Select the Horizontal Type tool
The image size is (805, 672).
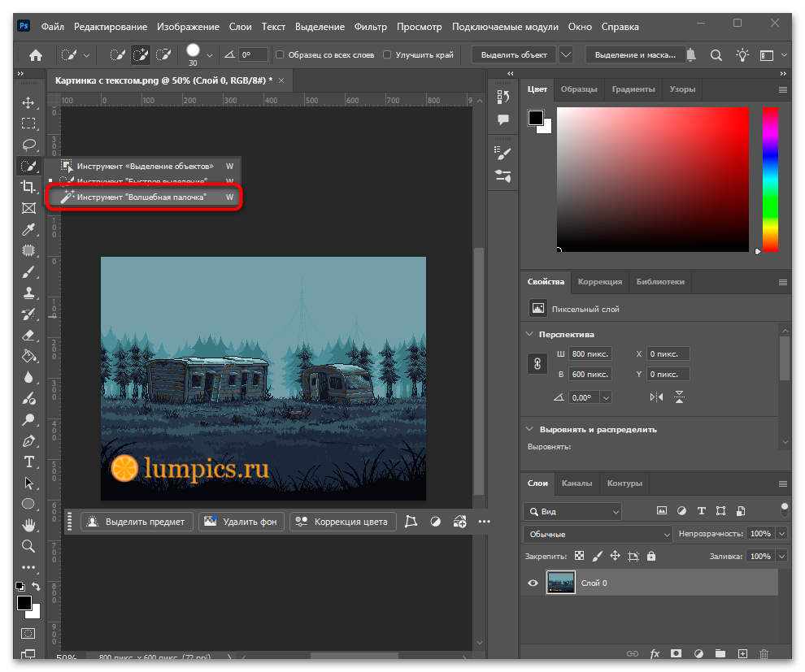pyautogui.click(x=28, y=462)
